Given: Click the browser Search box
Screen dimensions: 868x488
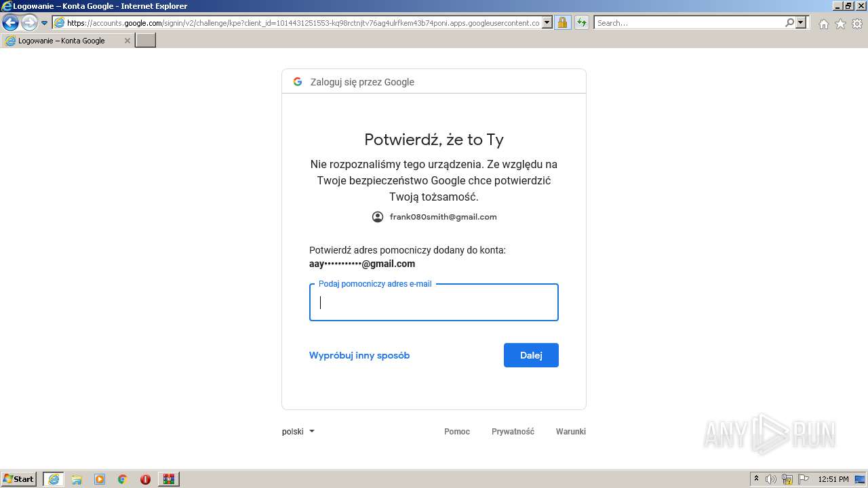Looking at the screenshot, I should pos(688,22).
